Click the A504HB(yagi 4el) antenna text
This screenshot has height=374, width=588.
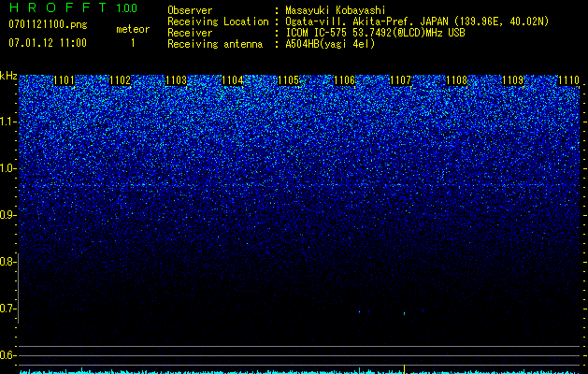point(330,44)
